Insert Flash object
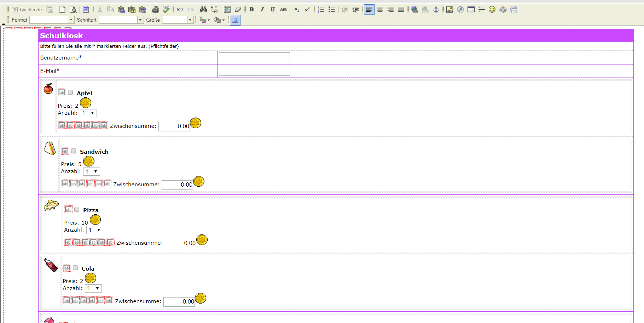Viewport: 644px width, 323px height. point(460,10)
